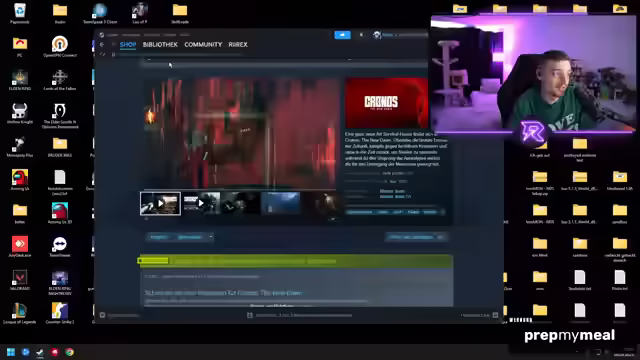Open League of Legends desktop icon

point(20,313)
